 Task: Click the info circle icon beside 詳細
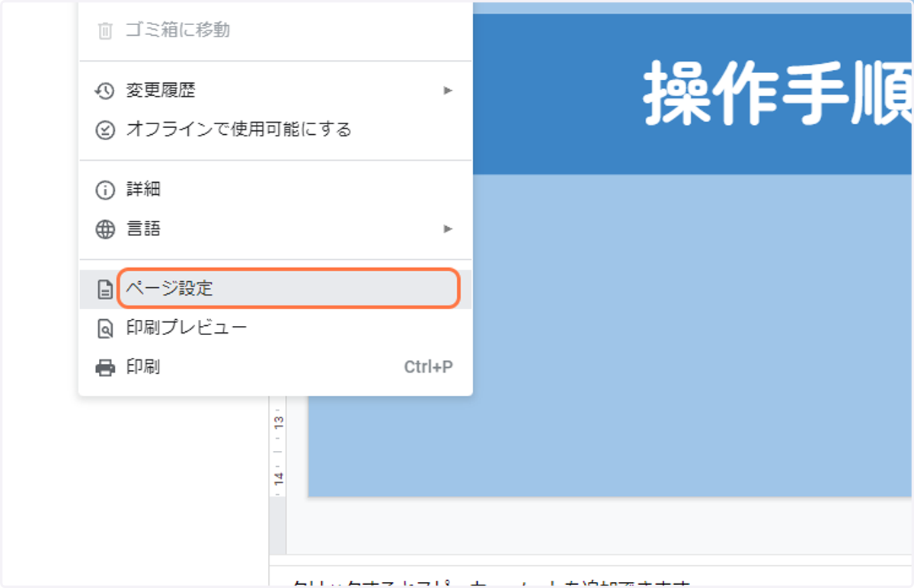click(104, 190)
